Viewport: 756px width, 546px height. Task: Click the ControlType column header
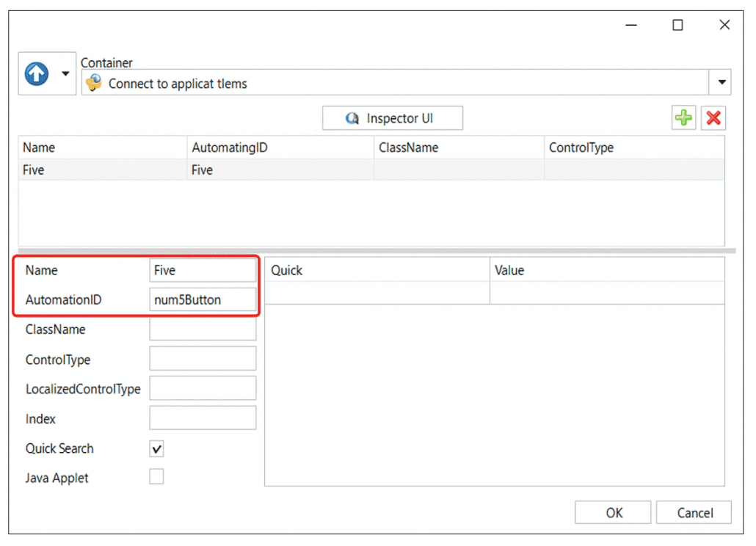click(633, 148)
